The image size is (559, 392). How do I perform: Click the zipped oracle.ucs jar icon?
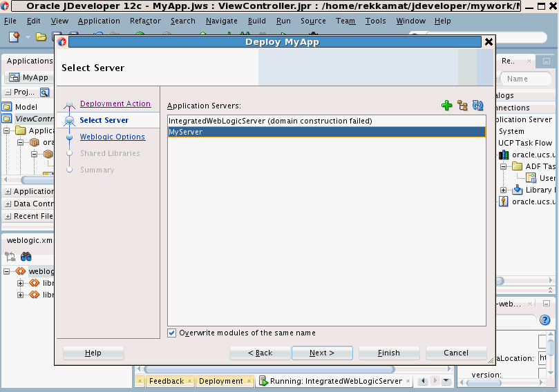click(x=504, y=202)
